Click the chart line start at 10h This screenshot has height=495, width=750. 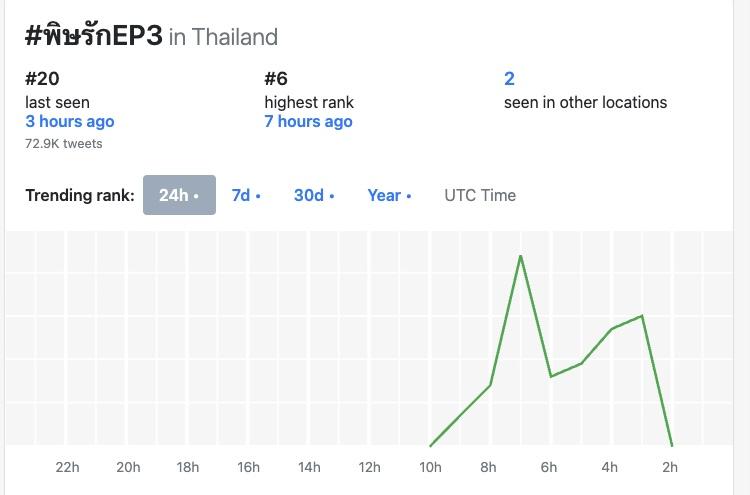(x=430, y=446)
